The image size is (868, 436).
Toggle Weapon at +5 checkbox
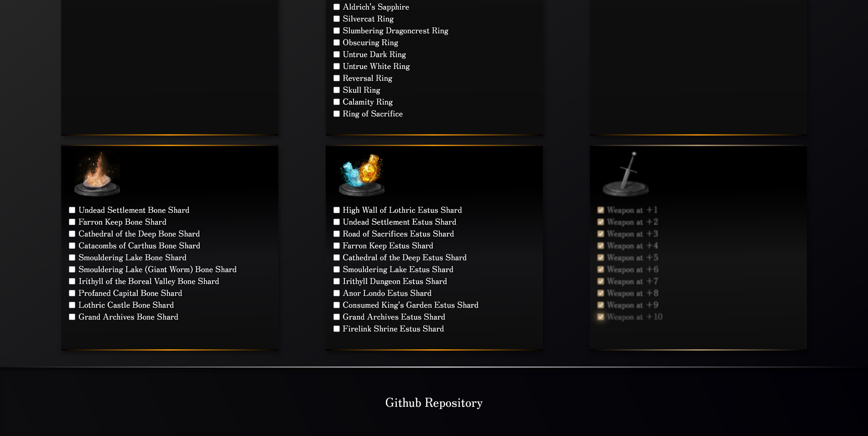[x=601, y=257]
